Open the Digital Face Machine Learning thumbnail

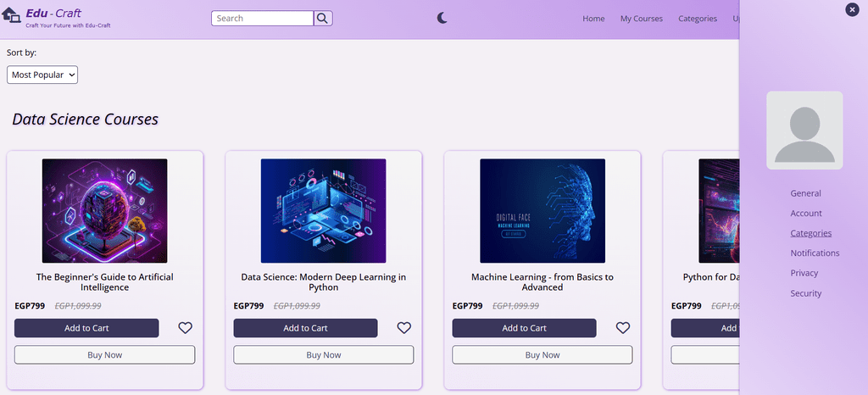(x=542, y=211)
